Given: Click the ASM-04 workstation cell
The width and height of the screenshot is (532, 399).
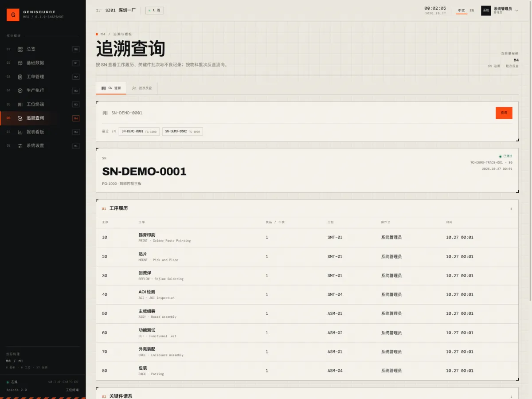Looking at the screenshot, I should 335,371.
